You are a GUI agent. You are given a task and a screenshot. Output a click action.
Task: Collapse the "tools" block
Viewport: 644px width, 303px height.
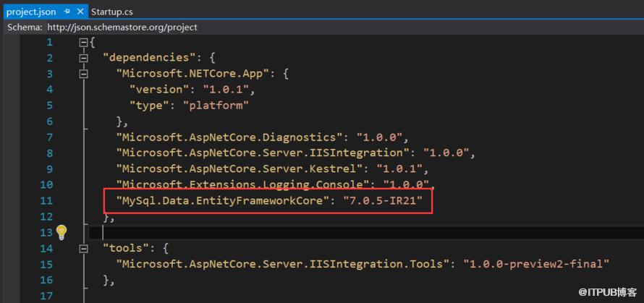point(84,248)
